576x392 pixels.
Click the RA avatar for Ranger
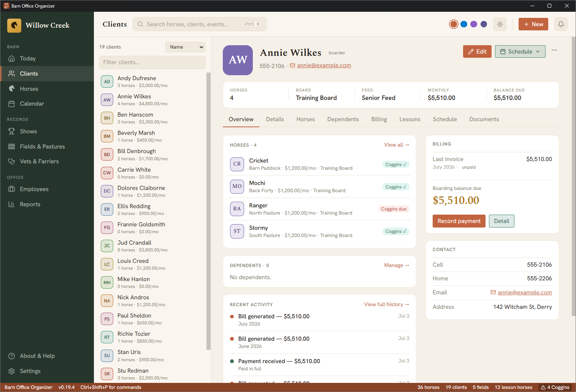pos(237,209)
